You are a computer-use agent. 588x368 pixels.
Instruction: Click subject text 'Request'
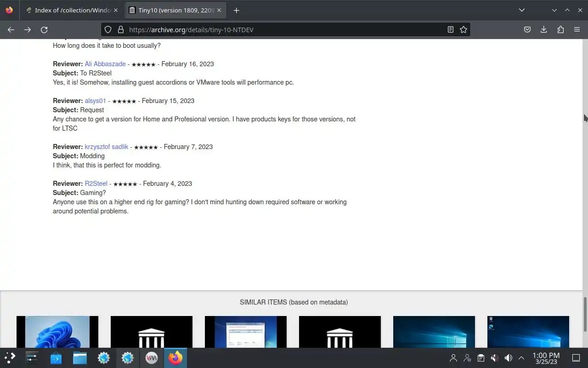92,110
